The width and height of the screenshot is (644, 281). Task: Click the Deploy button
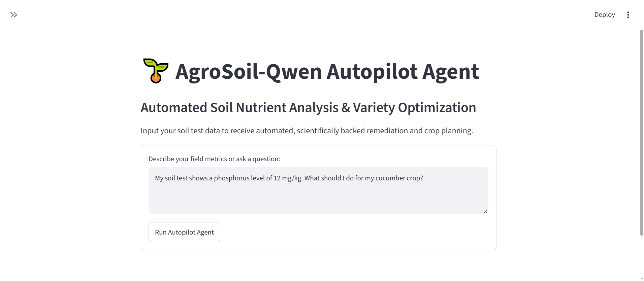(x=604, y=15)
